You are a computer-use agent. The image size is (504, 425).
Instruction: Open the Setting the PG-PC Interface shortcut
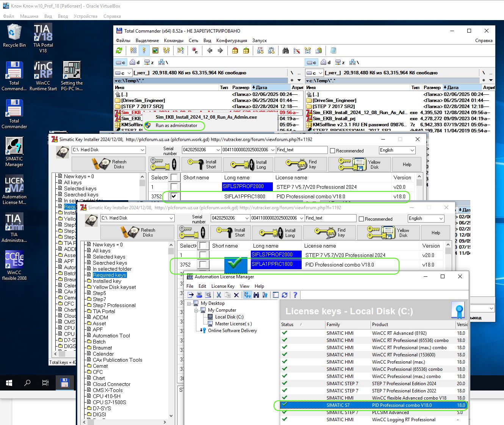[x=72, y=76]
